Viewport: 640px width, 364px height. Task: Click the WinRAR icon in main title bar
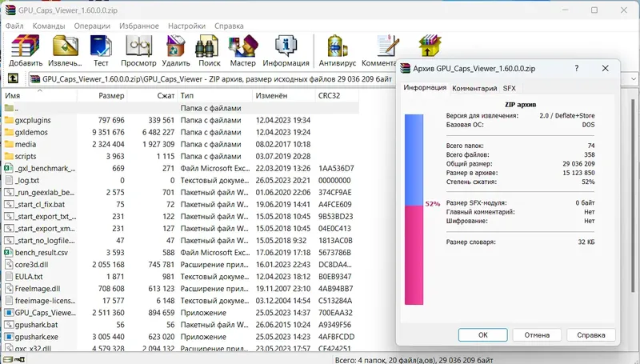(x=10, y=10)
